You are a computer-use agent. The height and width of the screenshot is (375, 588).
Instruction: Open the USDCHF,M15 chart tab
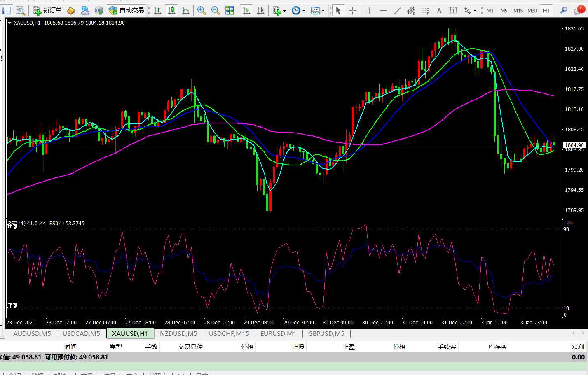click(x=229, y=333)
